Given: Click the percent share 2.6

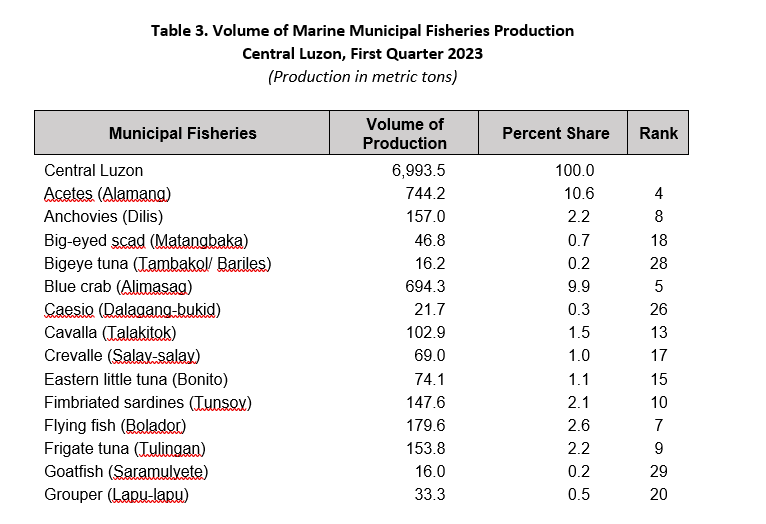Looking at the screenshot, I should point(579,425).
